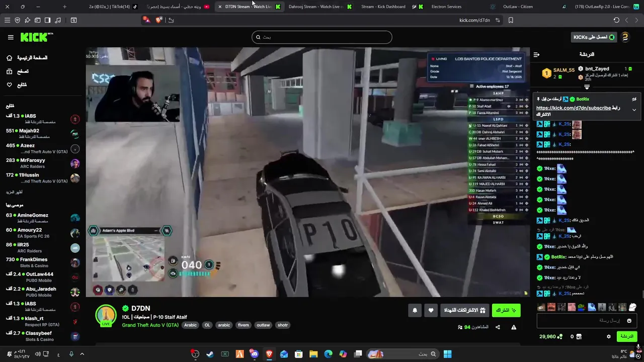Click the gift subscriptions button
The image size is (644, 362).
click(464, 311)
